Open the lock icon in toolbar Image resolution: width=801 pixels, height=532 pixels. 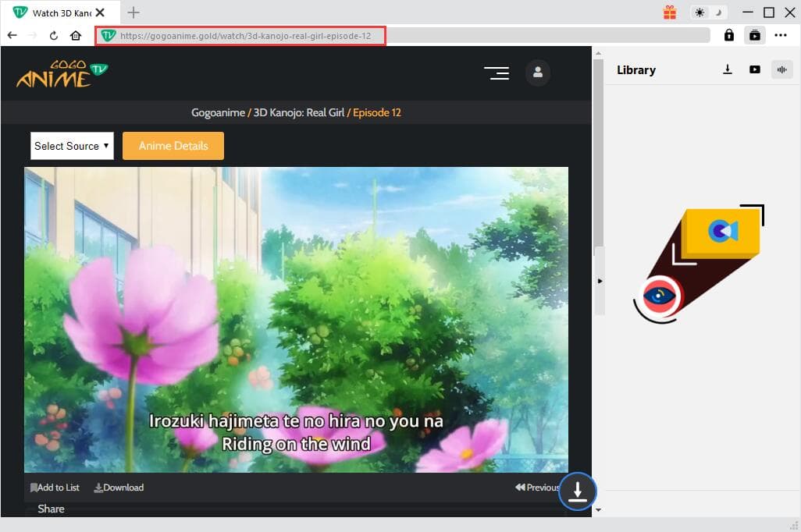[728, 35]
